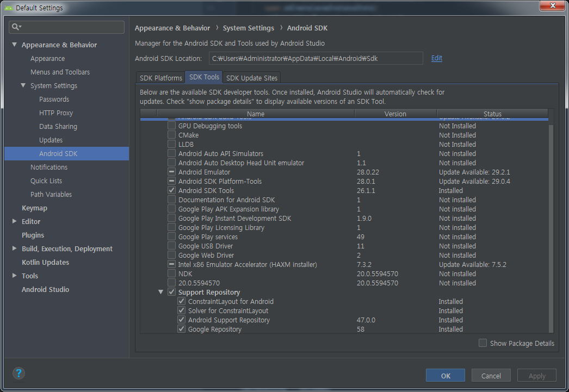Select Updates in the sidebar
Viewport: 569px width, 392px height.
(x=51, y=140)
